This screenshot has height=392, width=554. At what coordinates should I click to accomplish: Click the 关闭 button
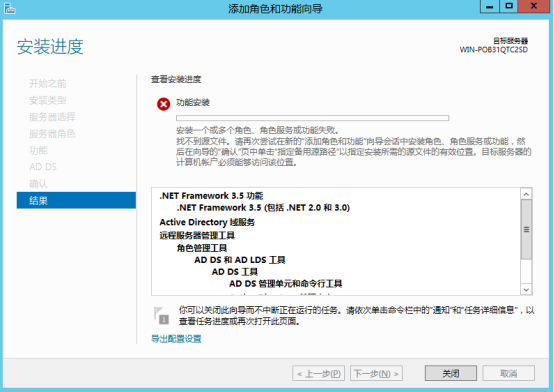(x=450, y=373)
